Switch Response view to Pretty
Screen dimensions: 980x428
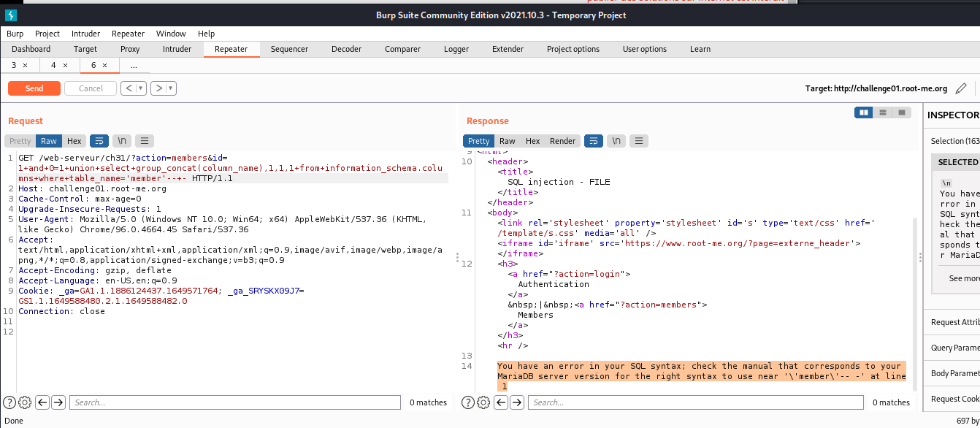click(x=479, y=141)
